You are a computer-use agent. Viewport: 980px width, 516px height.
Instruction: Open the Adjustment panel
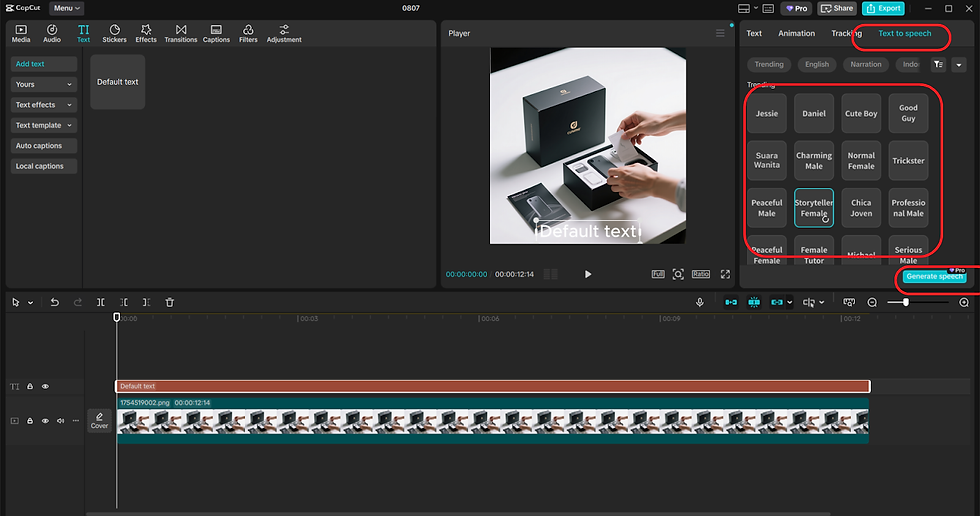tap(284, 34)
